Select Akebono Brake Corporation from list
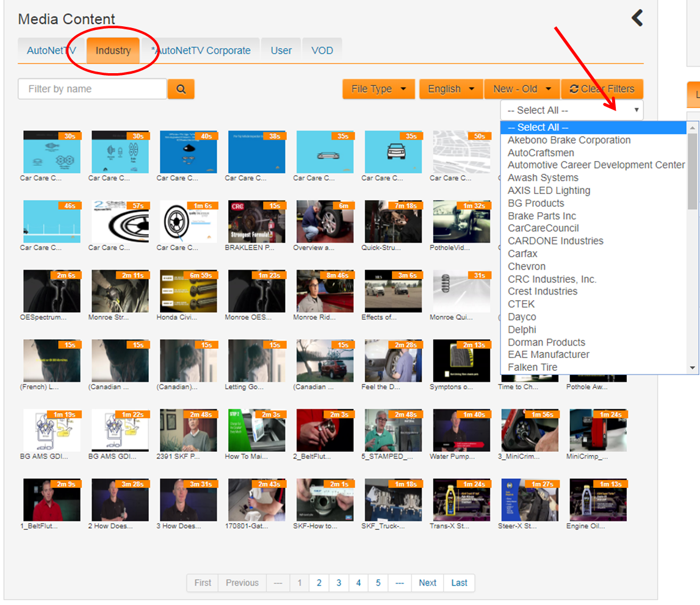This screenshot has width=700, height=605. [x=593, y=140]
